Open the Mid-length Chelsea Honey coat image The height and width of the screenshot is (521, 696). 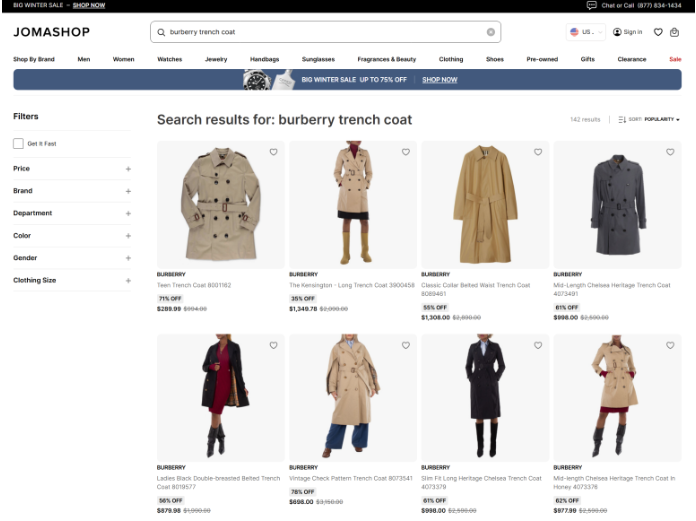[617, 398]
